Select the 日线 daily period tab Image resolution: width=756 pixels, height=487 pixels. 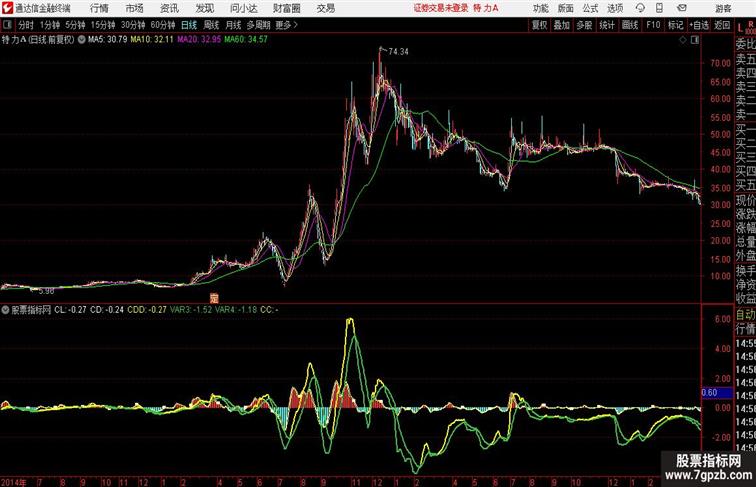(189, 25)
